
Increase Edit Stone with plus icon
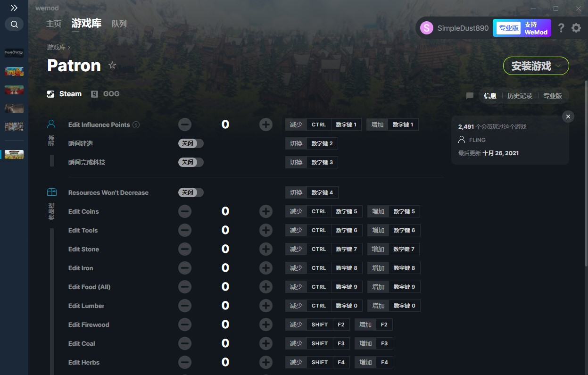(x=266, y=249)
